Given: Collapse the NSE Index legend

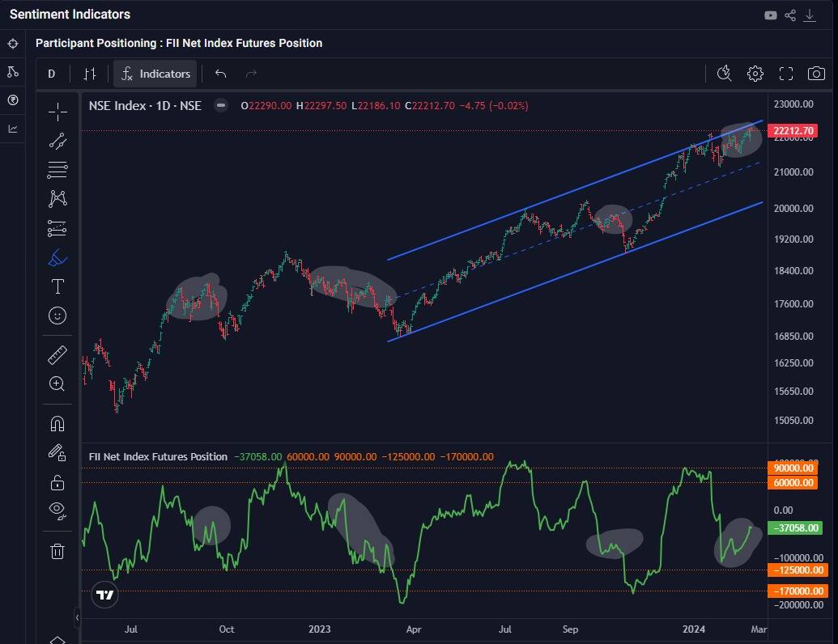Looking at the screenshot, I should pyautogui.click(x=219, y=105).
